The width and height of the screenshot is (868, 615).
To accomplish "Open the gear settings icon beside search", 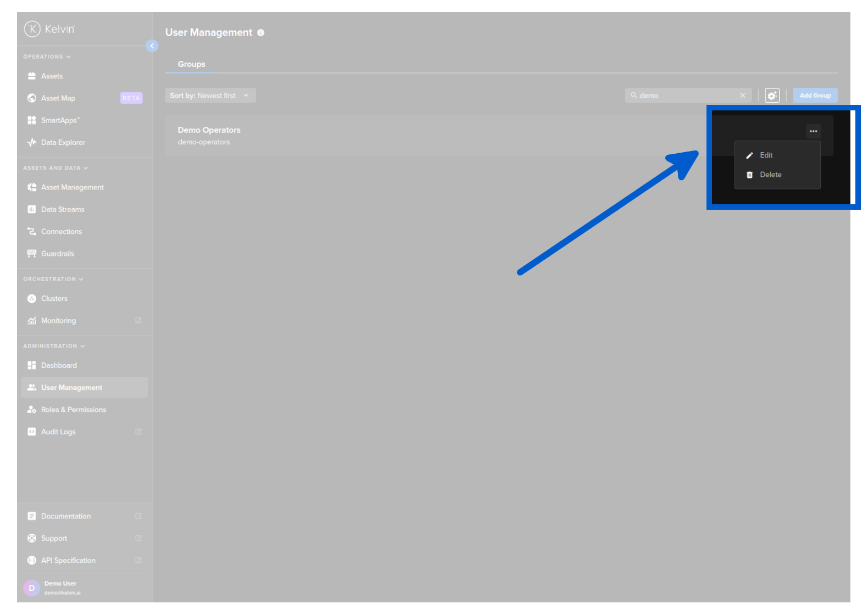I will 772,96.
